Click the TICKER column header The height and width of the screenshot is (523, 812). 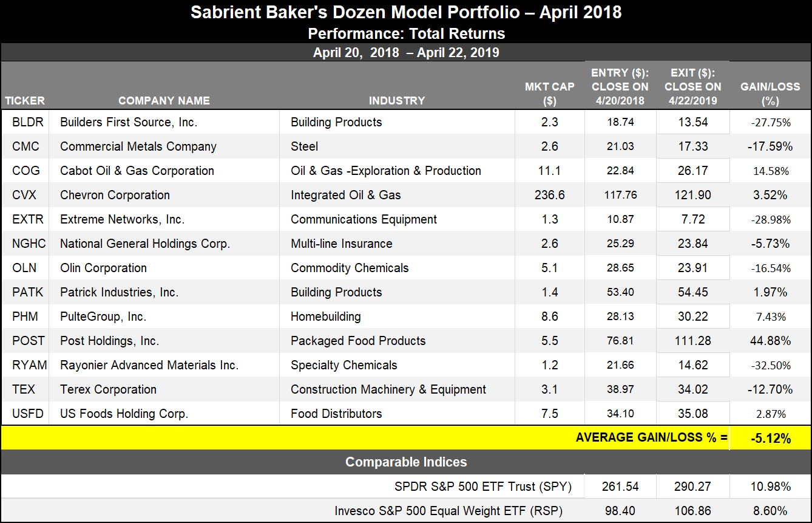[25, 101]
